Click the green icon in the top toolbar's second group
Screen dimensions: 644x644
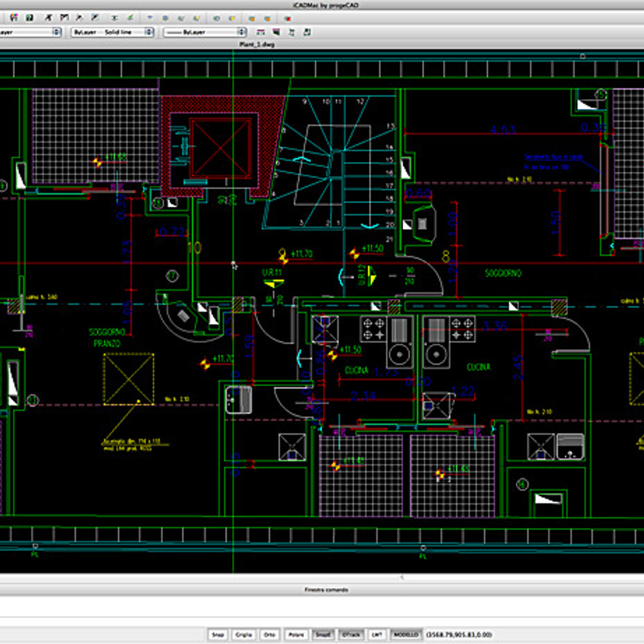click(130, 18)
